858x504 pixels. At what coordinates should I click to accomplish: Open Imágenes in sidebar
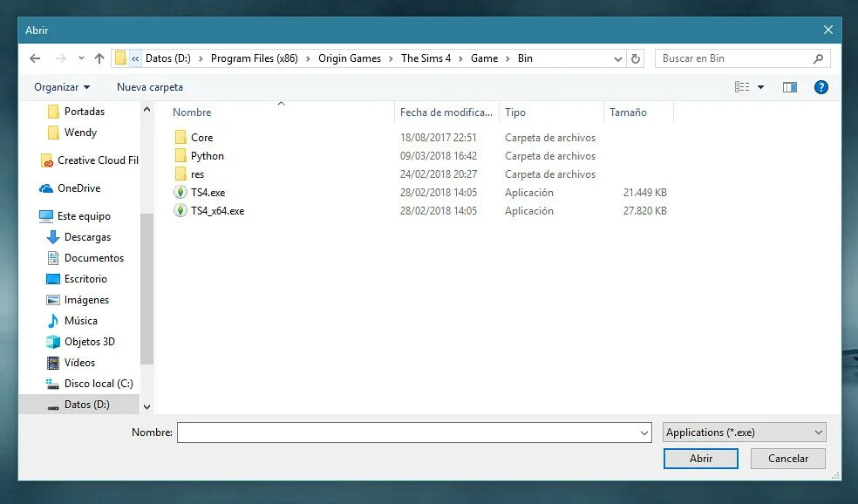pos(86,299)
